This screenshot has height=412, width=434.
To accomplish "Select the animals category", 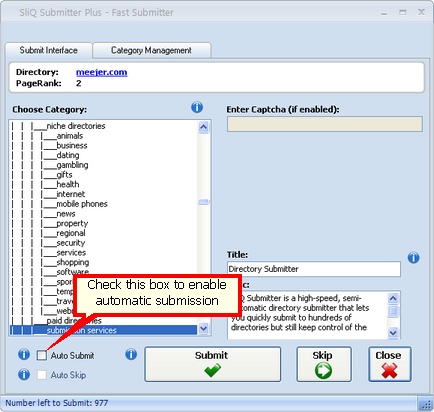I will click(x=70, y=136).
